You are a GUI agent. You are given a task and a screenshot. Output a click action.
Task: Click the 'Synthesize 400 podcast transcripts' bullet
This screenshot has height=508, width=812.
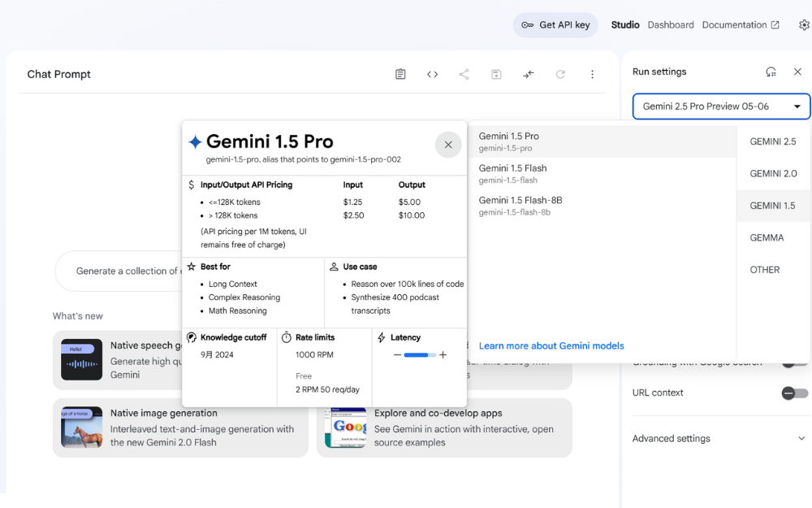(x=395, y=304)
